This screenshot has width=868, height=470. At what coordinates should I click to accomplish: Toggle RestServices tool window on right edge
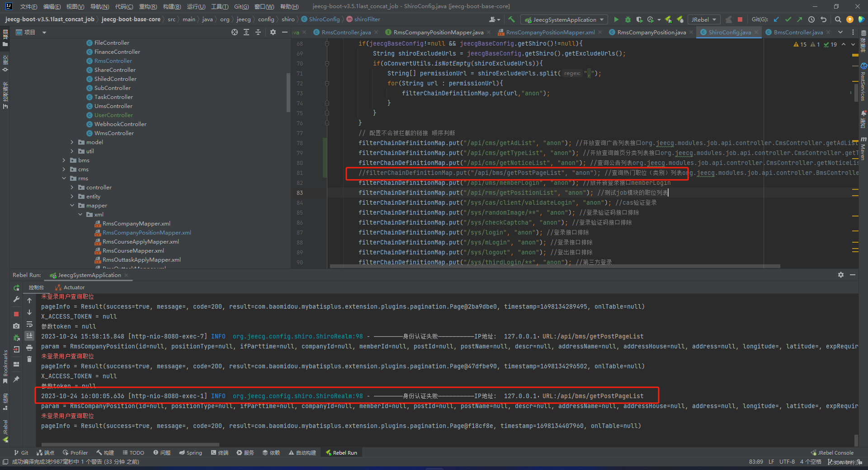tap(863, 82)
